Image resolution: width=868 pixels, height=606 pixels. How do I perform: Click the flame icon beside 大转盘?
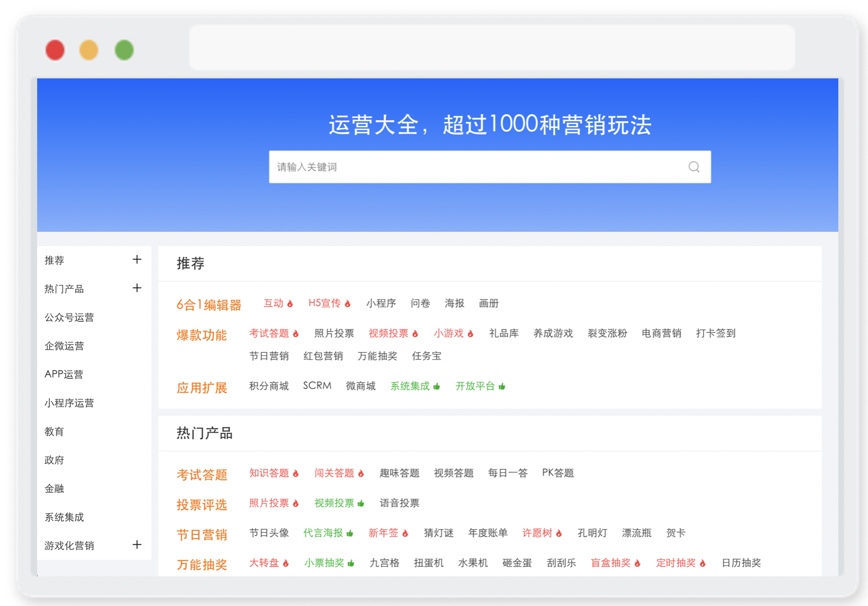[x=286, y=563]
